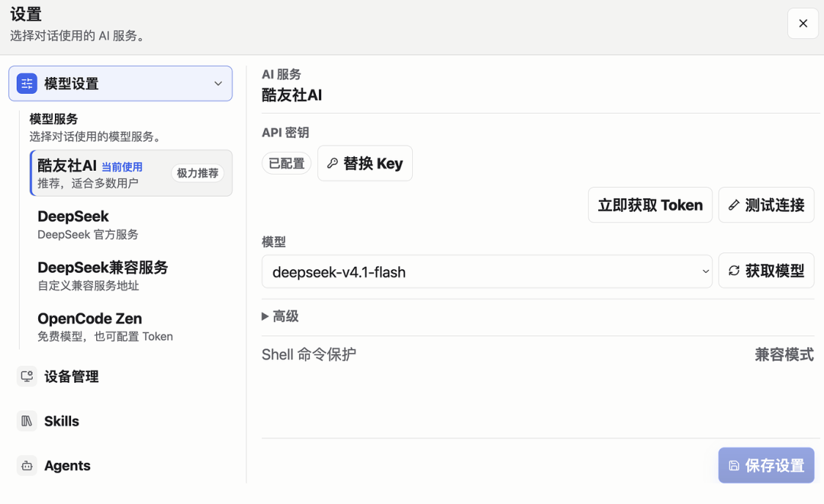Select DeepSeek兼容服务 option
The height and width of the screenshot is (504, 824).
click(x=131, y=275)
